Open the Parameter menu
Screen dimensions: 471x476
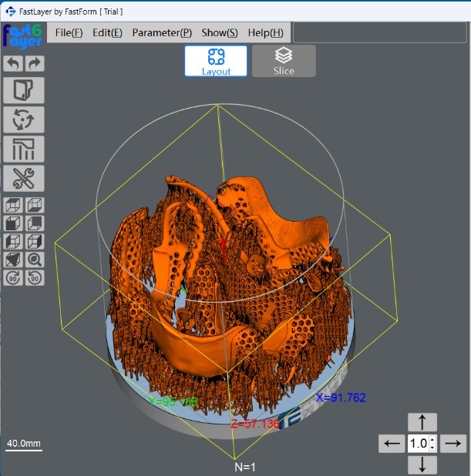tap(162, 32)
